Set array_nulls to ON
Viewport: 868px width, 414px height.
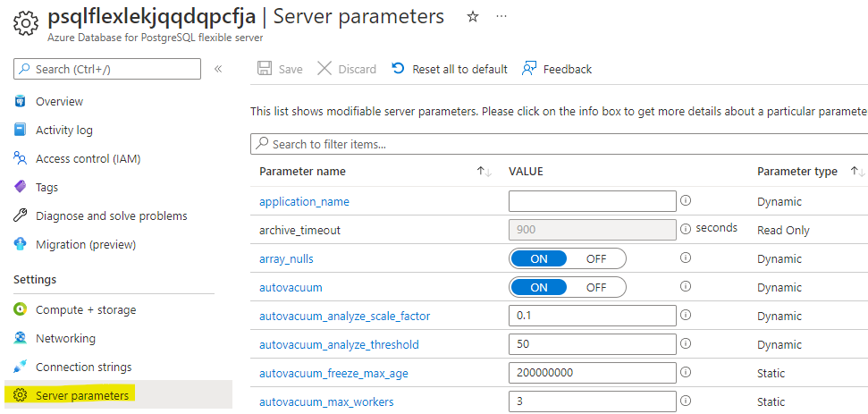(539, 258)
